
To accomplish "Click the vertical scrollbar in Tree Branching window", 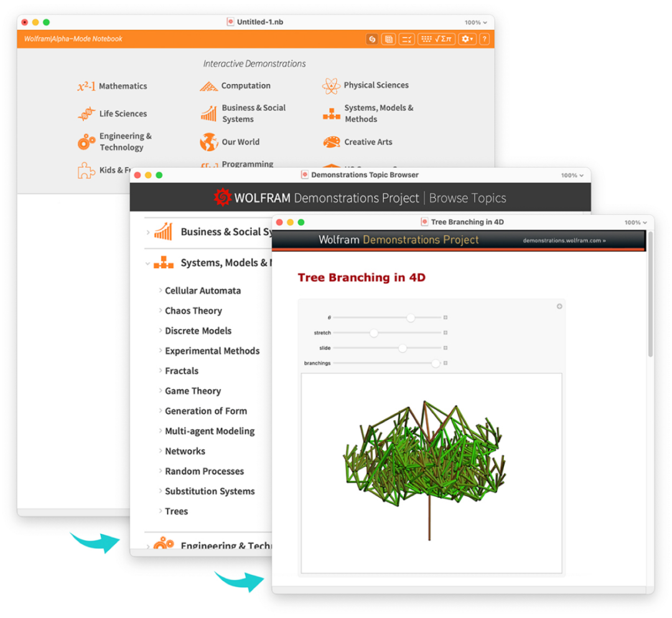I will coord(651,294).
